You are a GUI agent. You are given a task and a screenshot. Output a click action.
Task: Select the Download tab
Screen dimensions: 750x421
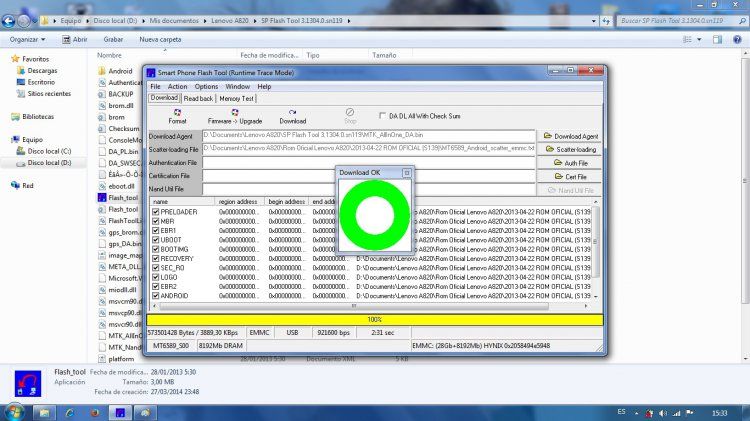(x=164, y=98)
